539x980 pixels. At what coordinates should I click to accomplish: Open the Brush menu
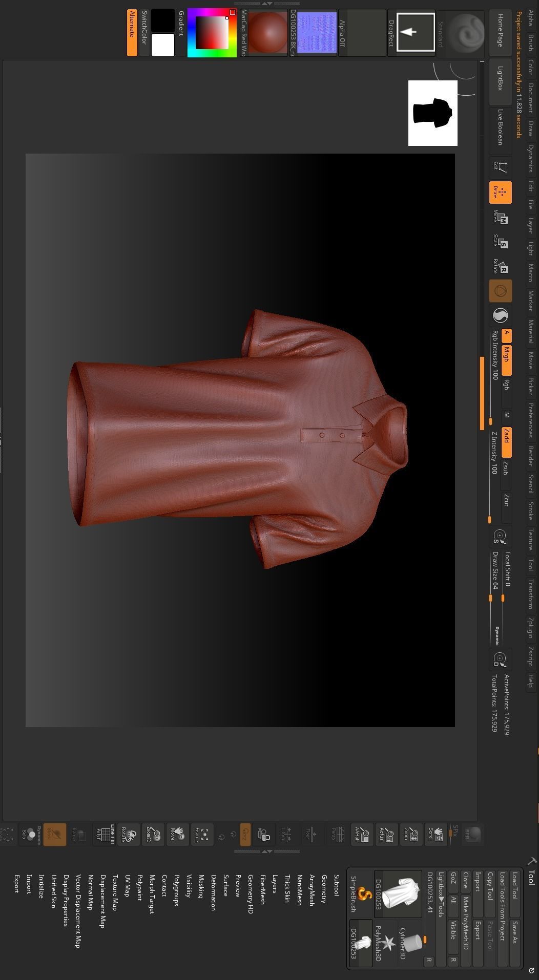click(530, 42)
